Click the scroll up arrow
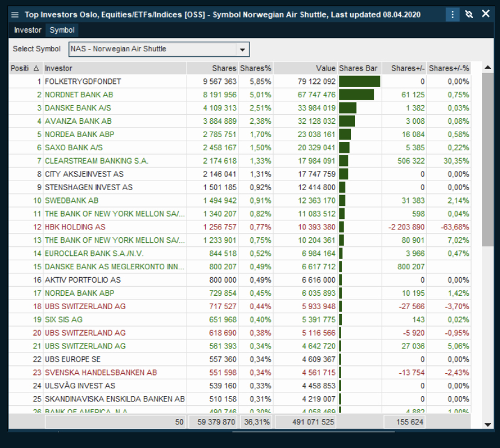Screen dimensions: 500x448 [x=487, y=67]
